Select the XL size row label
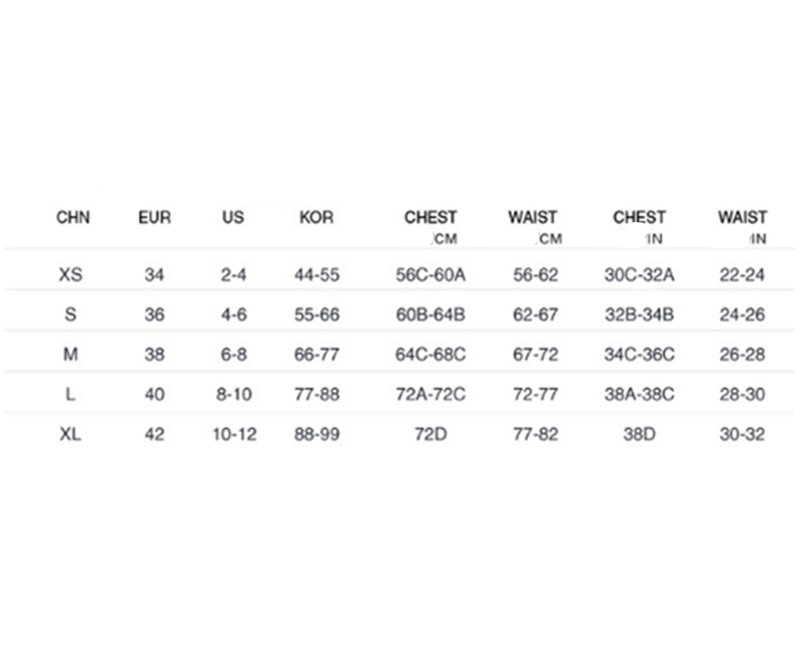 pyautogui.click(x=70, y=434)
